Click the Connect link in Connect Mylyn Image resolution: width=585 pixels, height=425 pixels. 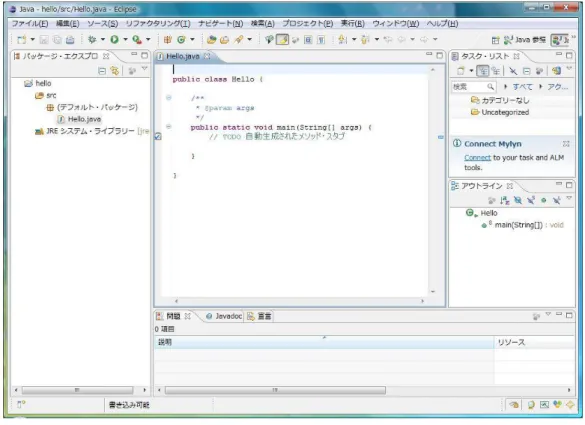[477, 158]
